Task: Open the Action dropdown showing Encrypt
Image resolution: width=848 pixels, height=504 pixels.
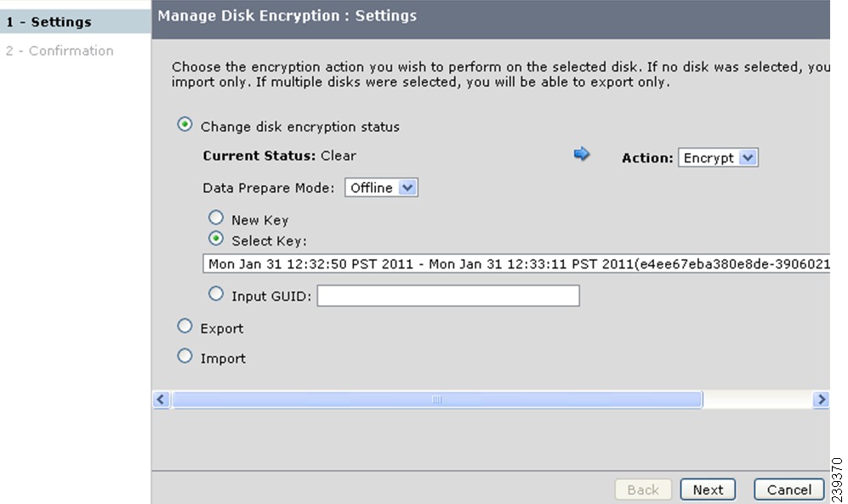Action: click(718, 158)
